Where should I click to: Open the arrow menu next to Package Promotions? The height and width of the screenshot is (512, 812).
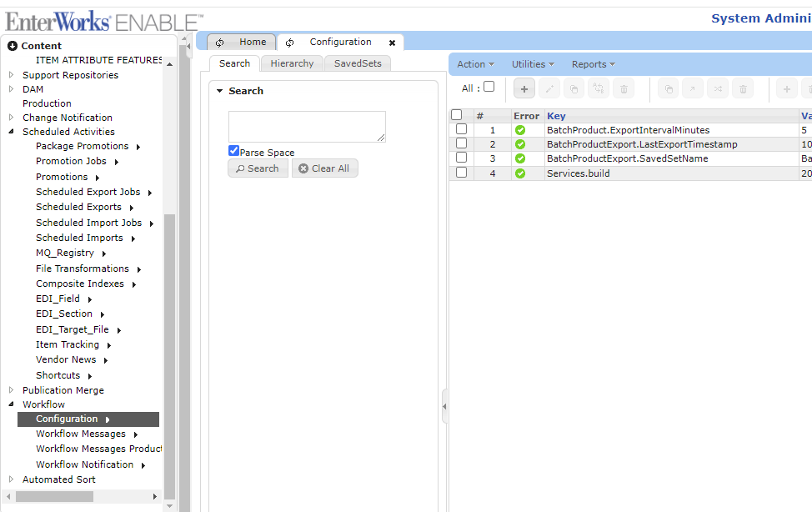[x=138, y=147]
